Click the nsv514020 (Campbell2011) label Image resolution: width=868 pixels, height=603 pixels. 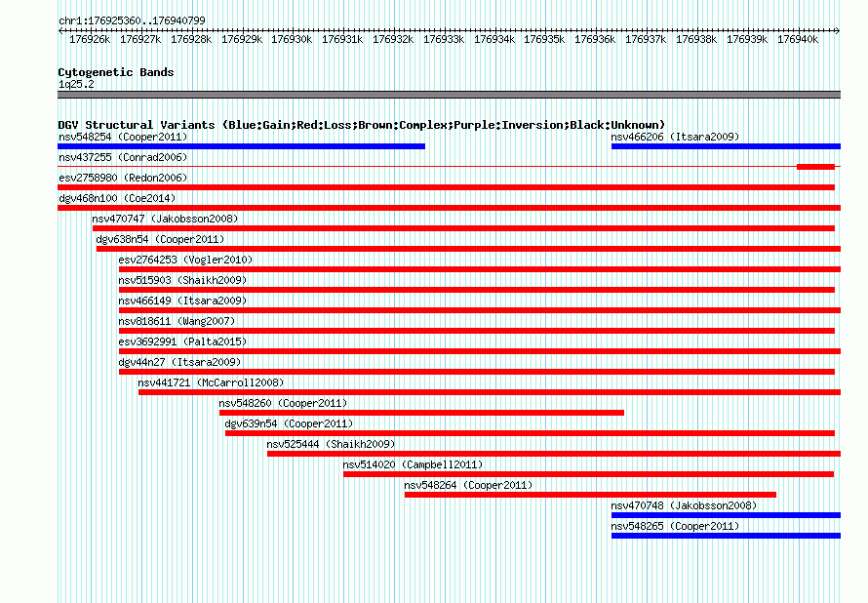(413, 464)
